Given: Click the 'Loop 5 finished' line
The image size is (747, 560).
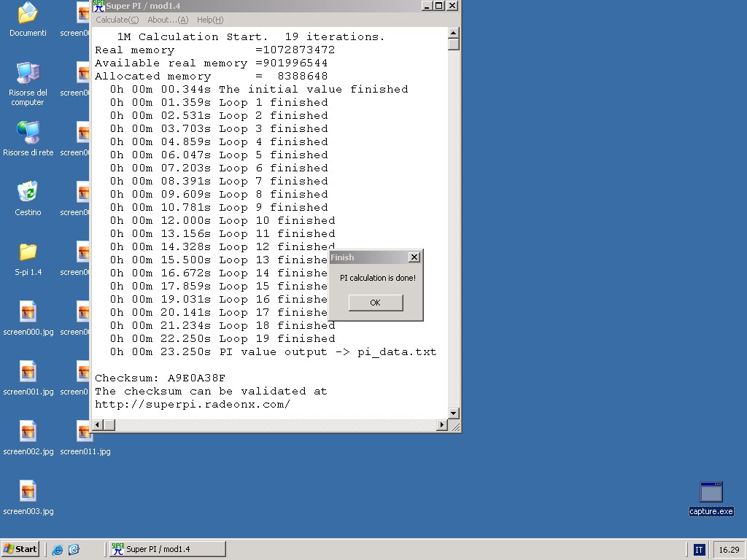Looking at the screenshot, I should [x=219, y=155].
